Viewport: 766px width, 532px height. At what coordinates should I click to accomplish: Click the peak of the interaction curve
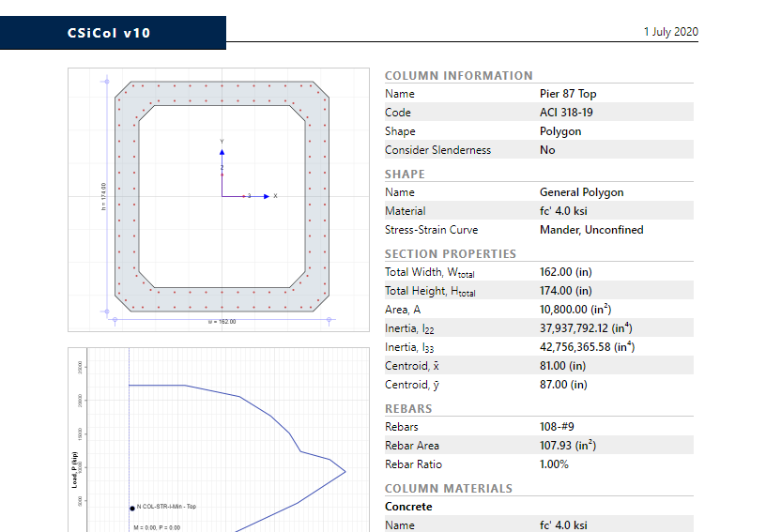click(345, 471)
